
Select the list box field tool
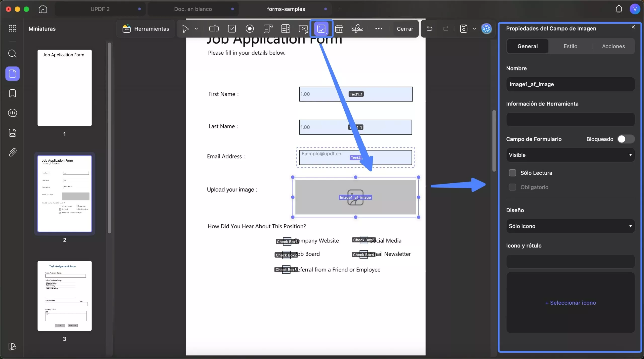click(x=286, y=29)
